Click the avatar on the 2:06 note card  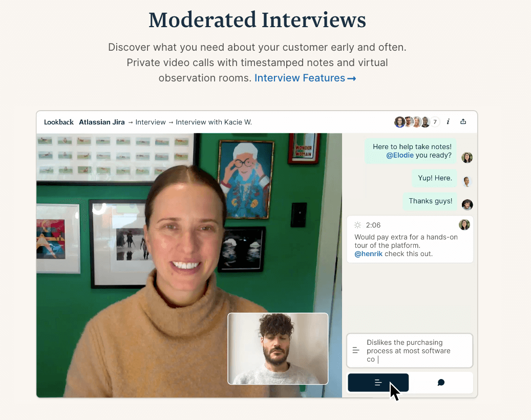coord(464,224)
